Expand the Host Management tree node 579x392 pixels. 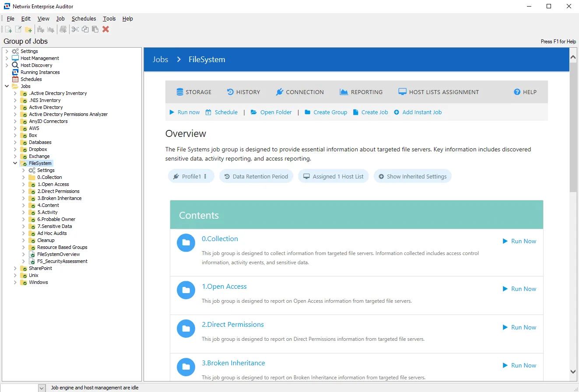click(7, 58)
